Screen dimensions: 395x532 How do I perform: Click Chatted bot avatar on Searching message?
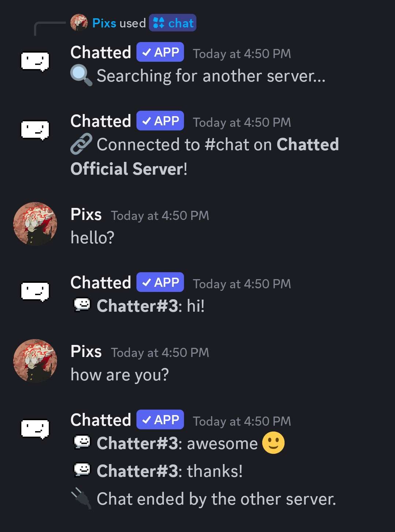tap(35, 61)
